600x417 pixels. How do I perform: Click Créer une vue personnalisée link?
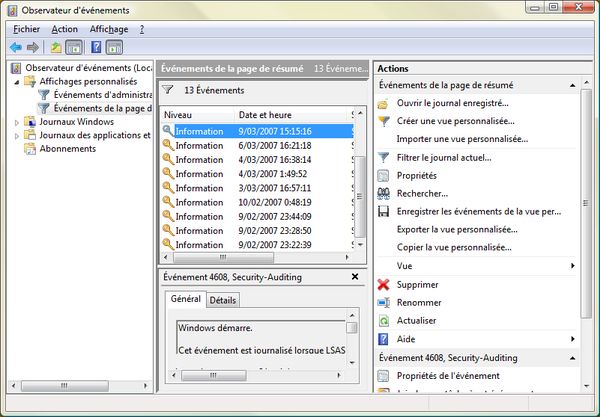coord(448,121)
